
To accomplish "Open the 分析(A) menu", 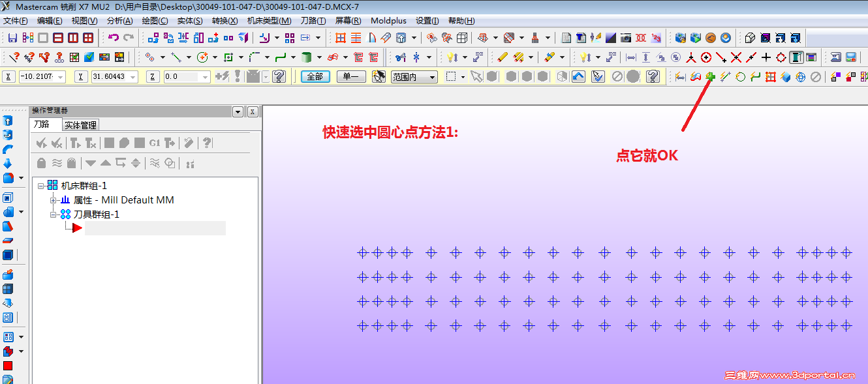I will 119,21.
